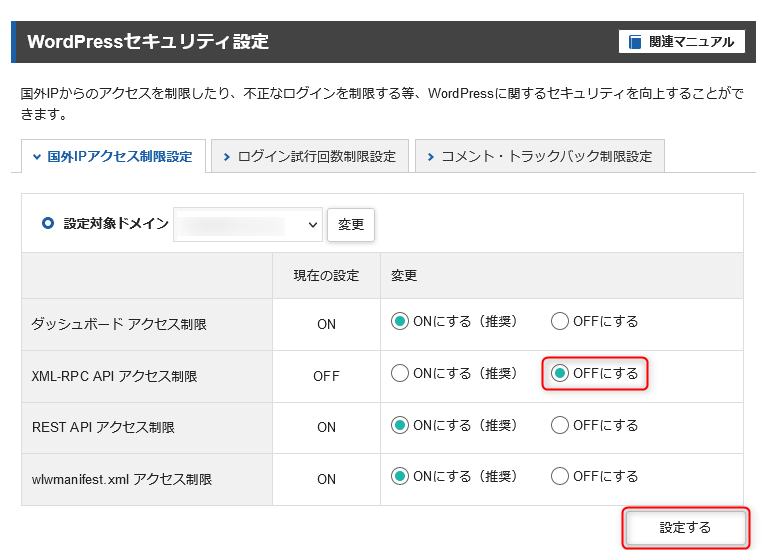Screen dimensions: 764x550
Task: Open the ログイン試行回数制限設定 tab
Action: (309, 156)
